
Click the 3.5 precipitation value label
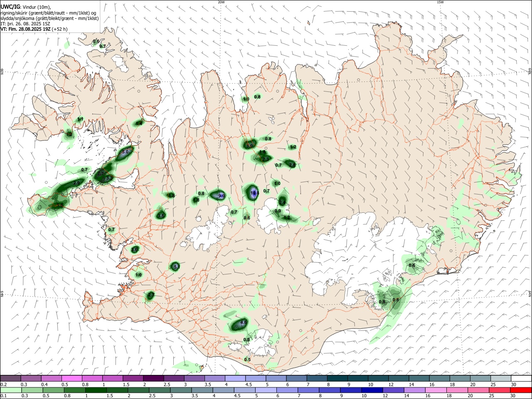click(x=161, y=216)
